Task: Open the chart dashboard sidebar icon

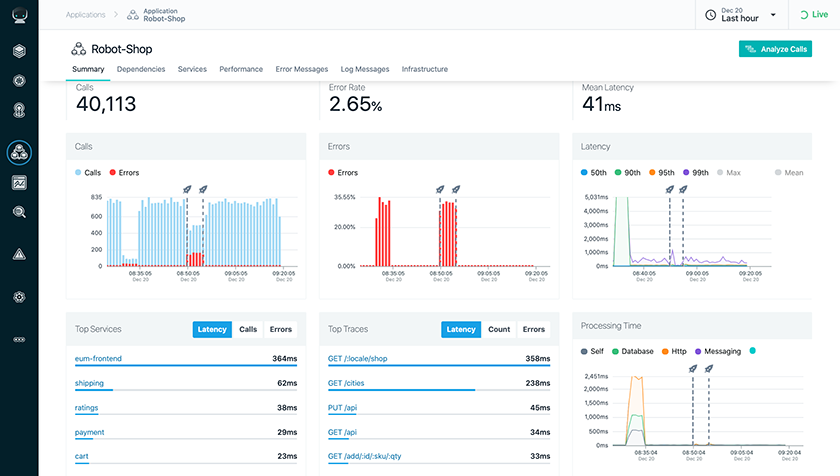Action: 19,183
